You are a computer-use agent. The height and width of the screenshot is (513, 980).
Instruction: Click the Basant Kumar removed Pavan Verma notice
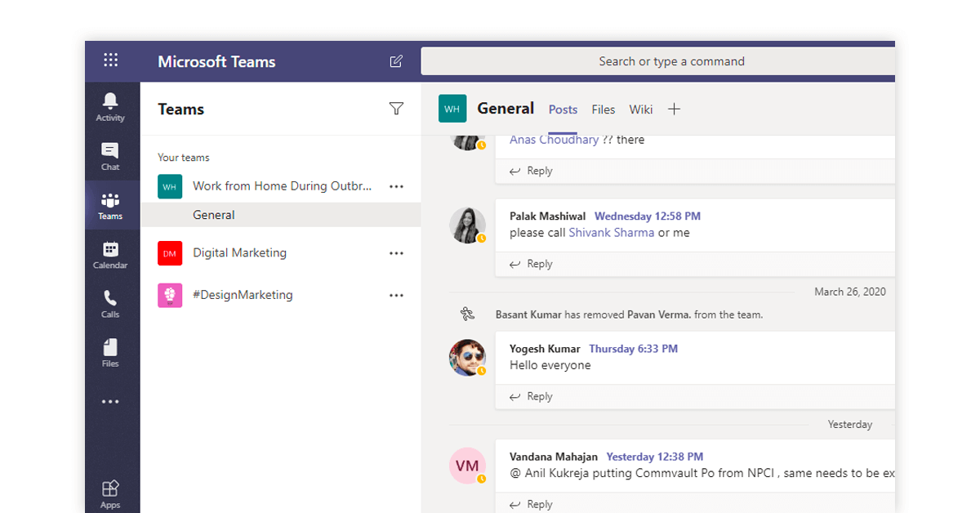[629, 314]
